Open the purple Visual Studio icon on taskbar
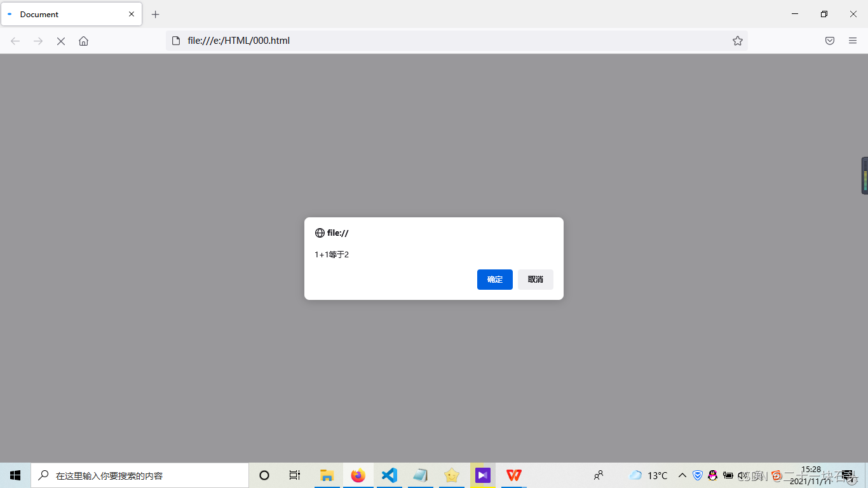This screenshot has height=488, width=868. click(483, 475)
